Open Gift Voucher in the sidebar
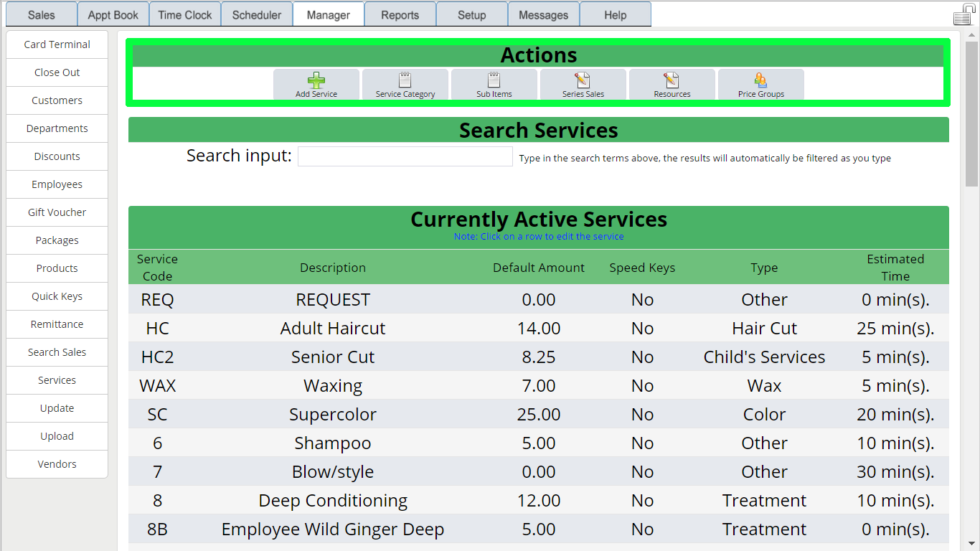This screenshot has width=980, height=551. click(x=57, y=212)
